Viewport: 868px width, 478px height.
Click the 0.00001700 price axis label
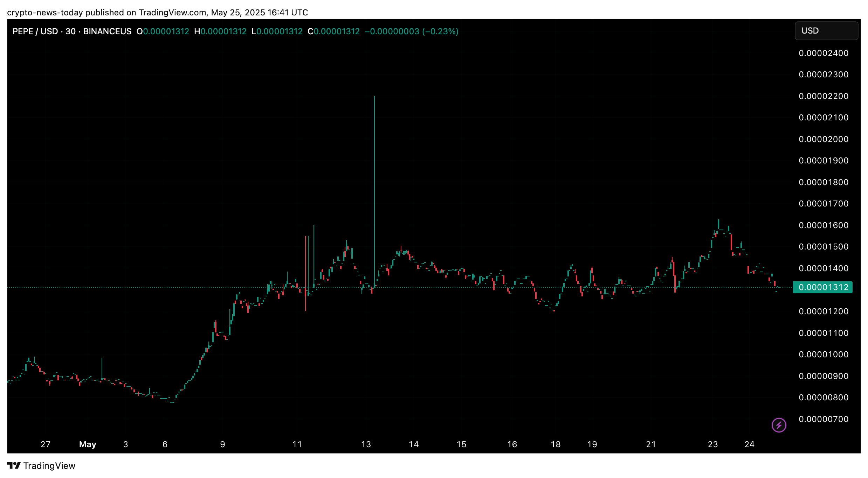coord(824,204)
